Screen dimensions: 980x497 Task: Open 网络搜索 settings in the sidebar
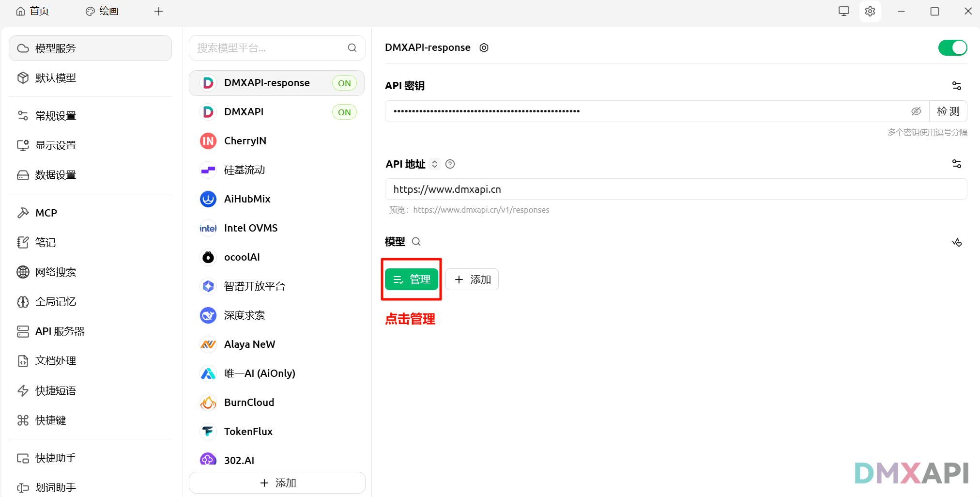56,272
